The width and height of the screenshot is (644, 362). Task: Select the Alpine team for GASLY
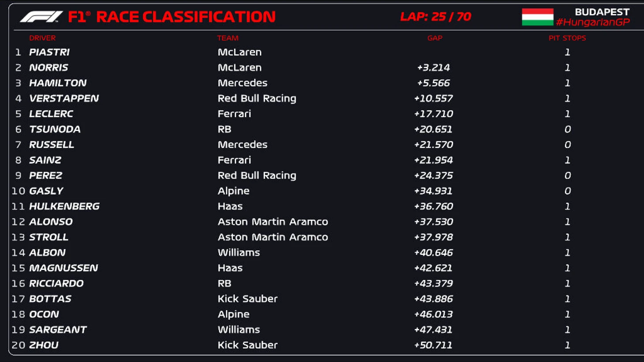pyautogui.click(x=233, y=191)
